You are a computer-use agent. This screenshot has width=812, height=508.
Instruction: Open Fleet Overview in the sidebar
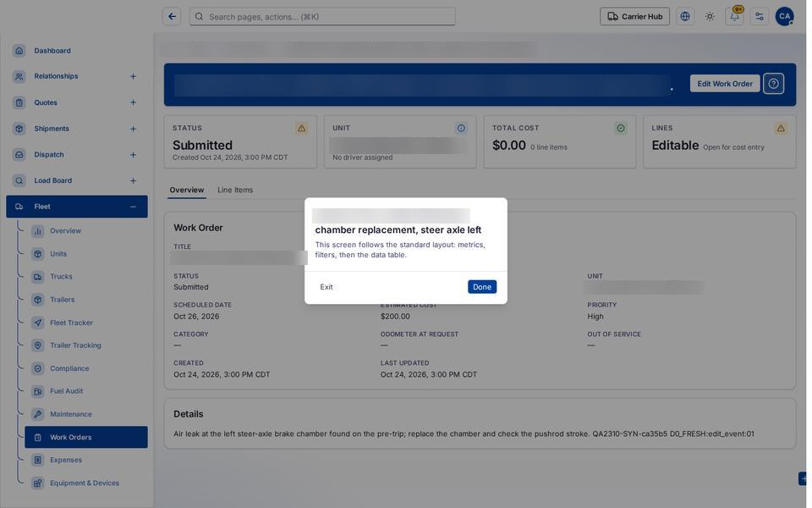[x=86, y=230]
